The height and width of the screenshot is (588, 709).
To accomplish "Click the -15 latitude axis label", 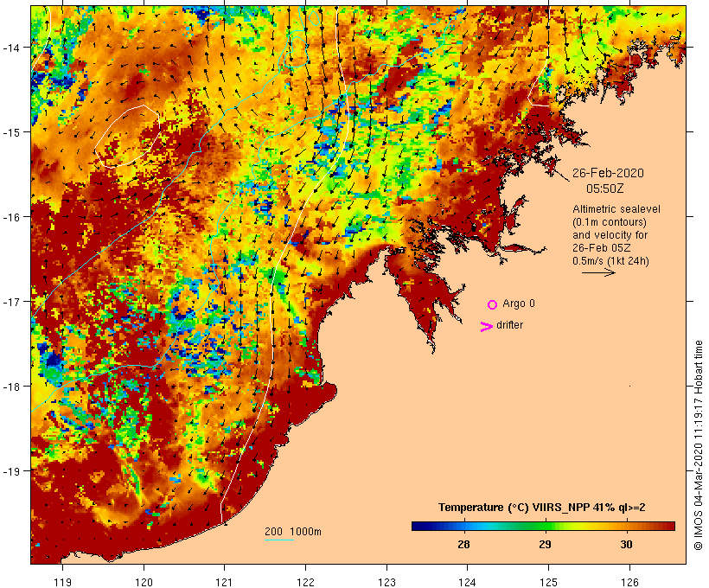I will 11,132.
